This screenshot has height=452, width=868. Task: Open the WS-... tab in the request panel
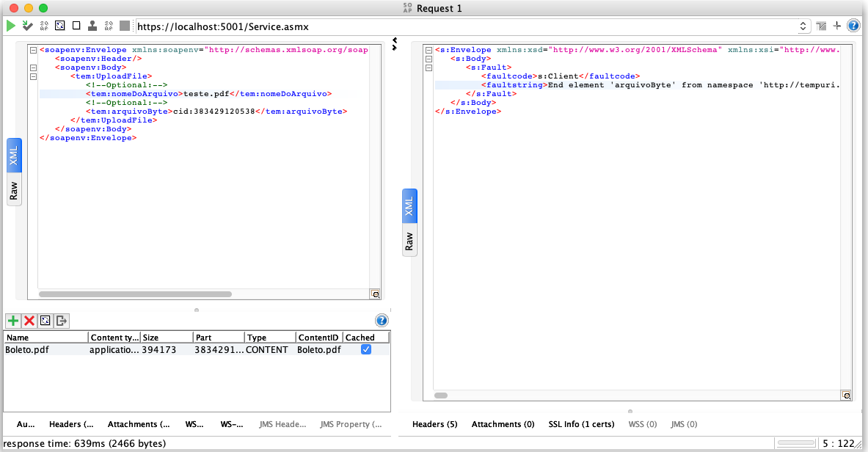click(x=231, y=424)
